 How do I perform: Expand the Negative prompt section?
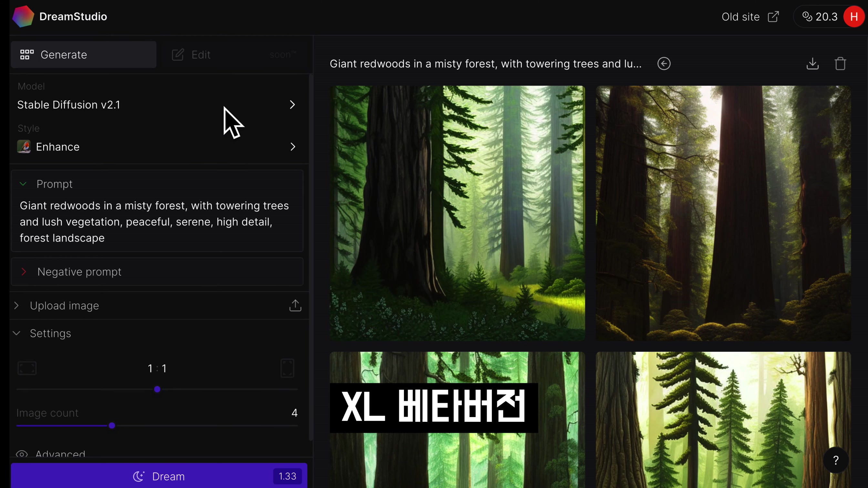click(x=157, y=272)
